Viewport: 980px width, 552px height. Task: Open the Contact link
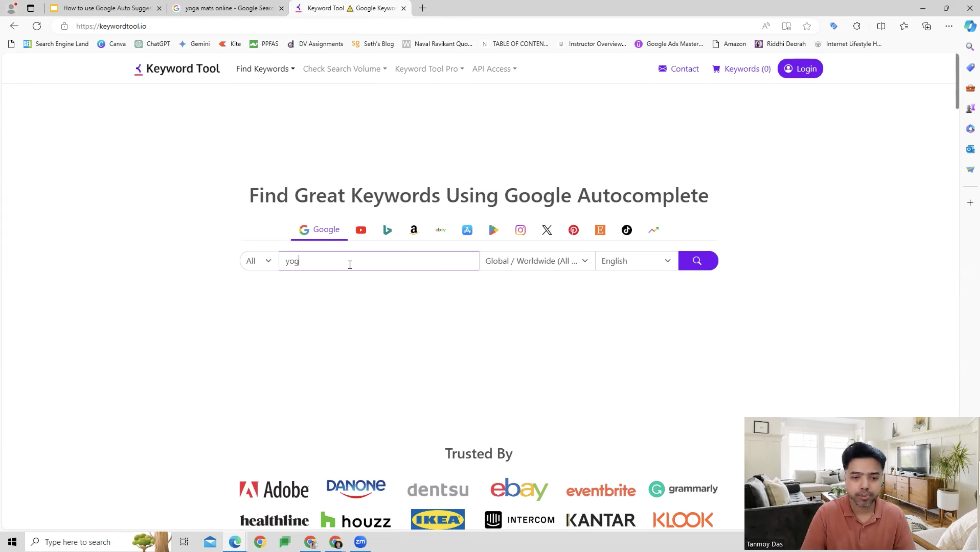[x=679, y=69]
